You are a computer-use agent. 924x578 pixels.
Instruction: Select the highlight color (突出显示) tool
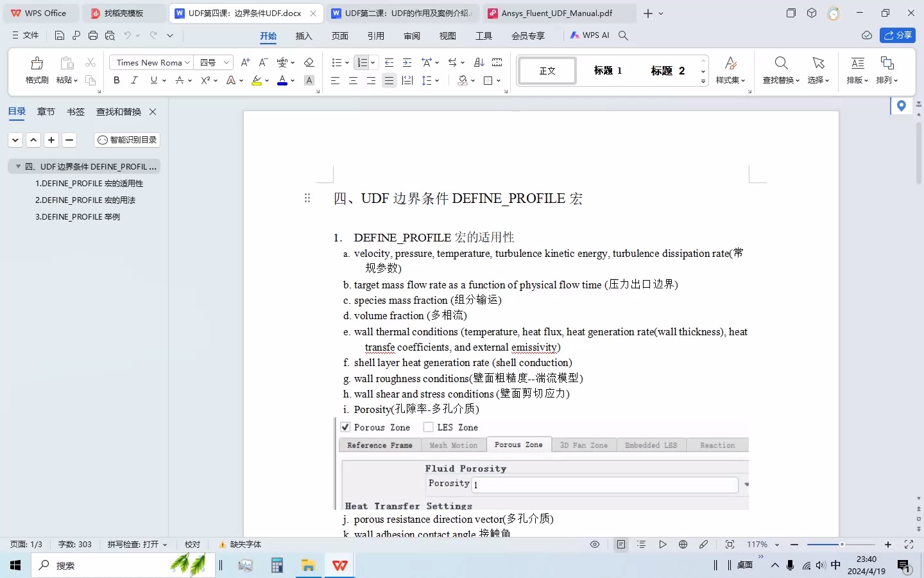coord(257,80)
